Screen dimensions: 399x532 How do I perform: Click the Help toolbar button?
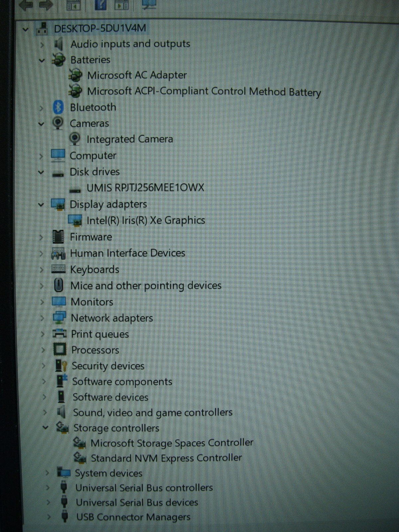(x=101, y=4)
